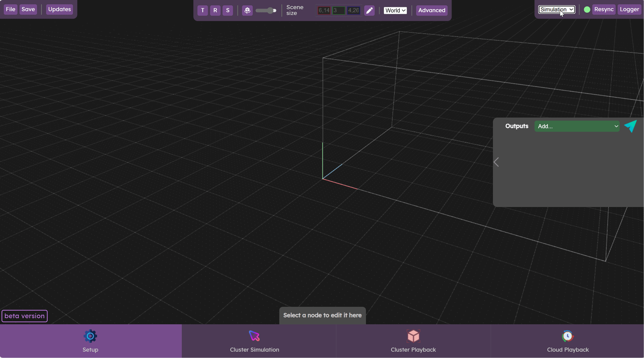Image resolution: width=644 pixels, height=358 pixels.
Task: Click the scene size width field showing 6,14
Action: [324, 10]
